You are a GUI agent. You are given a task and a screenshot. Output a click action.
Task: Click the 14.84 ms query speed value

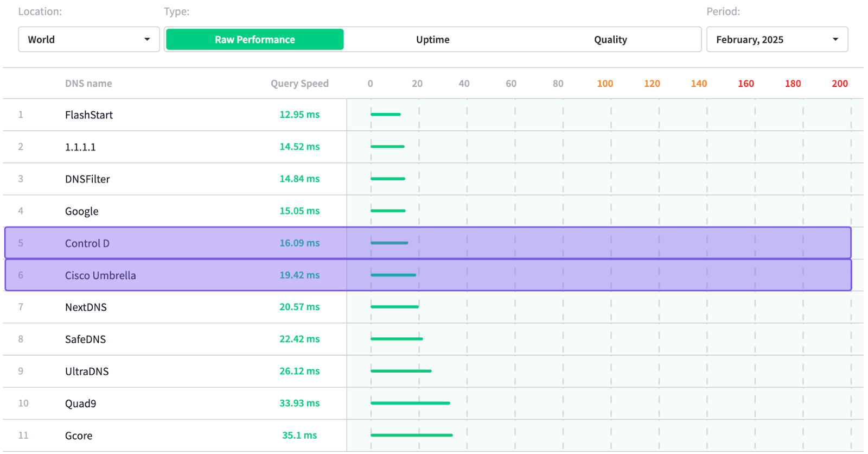[x=299, y=179]
